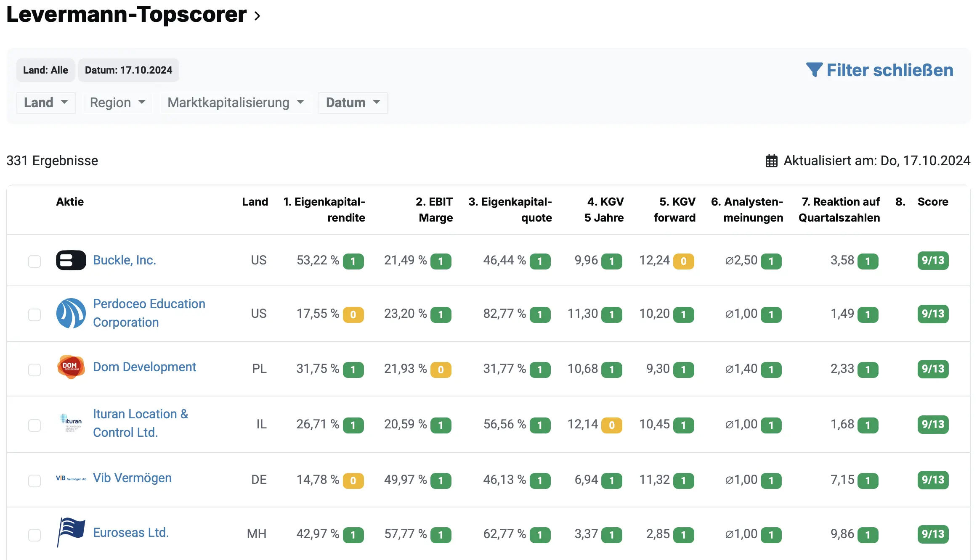Sort by 5. KGV forward column header
Image resolution: width=977 pixels, height=560 pixels.
pyautogui.click(x=674, y=210)
